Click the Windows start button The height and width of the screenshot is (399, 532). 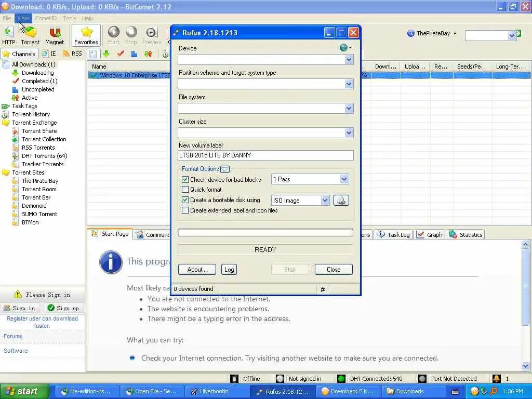coord(24,391)
